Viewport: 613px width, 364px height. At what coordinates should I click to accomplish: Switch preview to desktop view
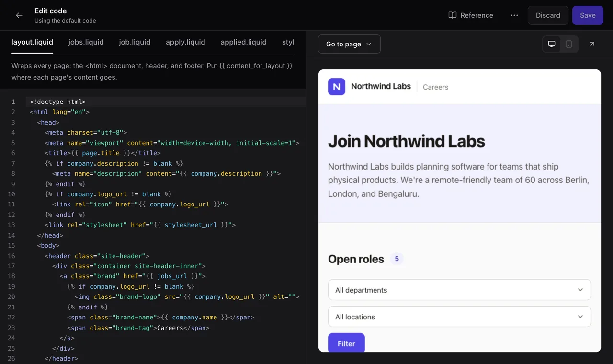click(x=552, y=44)
